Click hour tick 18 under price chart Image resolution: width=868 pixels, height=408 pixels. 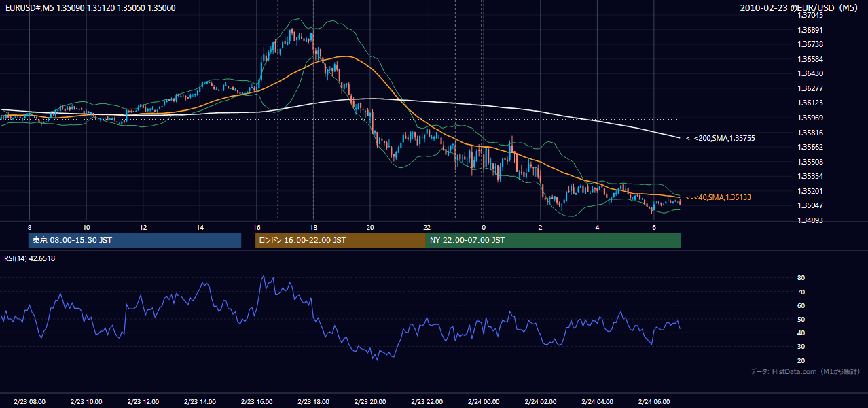tap(313, 227)
